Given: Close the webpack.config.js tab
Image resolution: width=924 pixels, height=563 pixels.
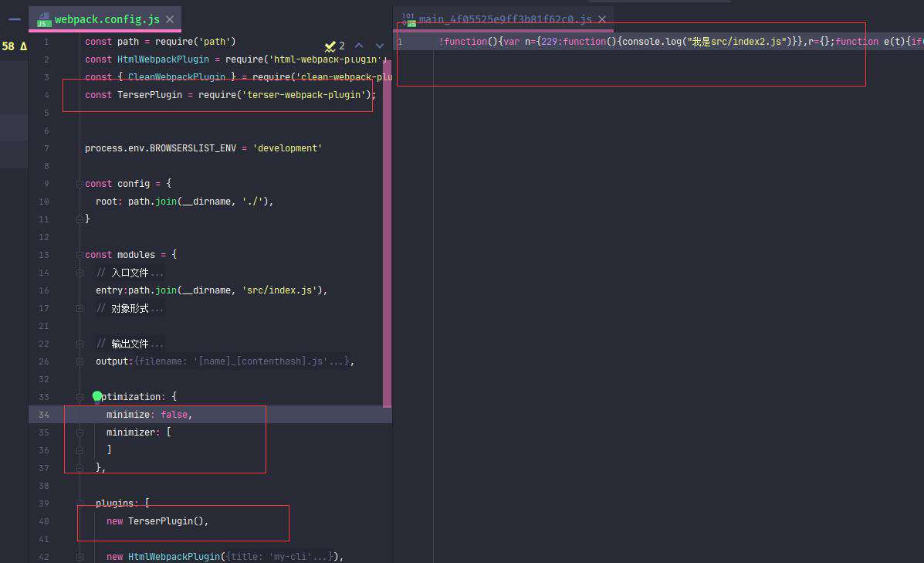Looking at the screenshot, I should tap(170, 19).
